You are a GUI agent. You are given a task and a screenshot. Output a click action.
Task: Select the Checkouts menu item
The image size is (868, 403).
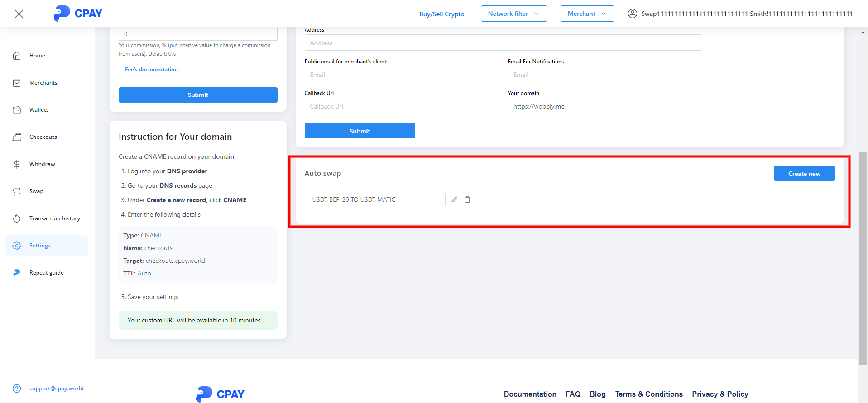pos(43,137)
